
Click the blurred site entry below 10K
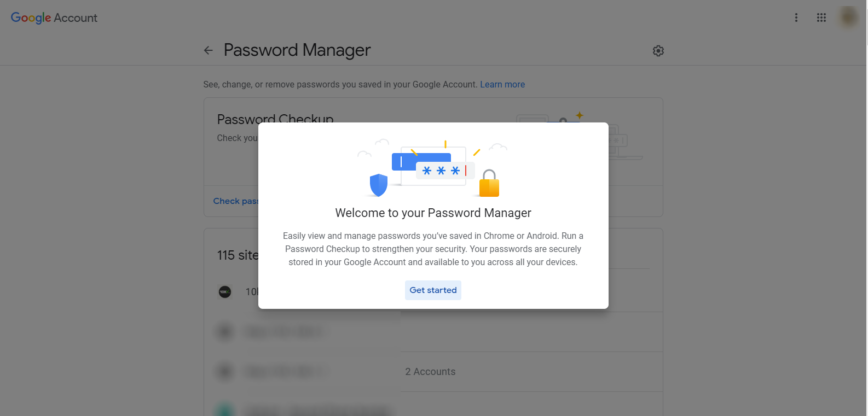(x=283, y=332)
